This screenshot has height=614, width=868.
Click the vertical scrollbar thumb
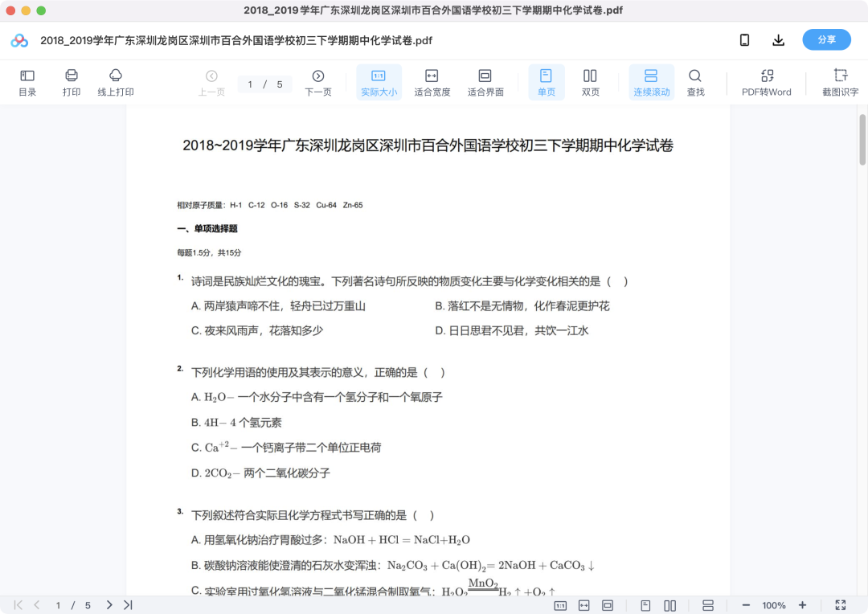coord(862,140)
